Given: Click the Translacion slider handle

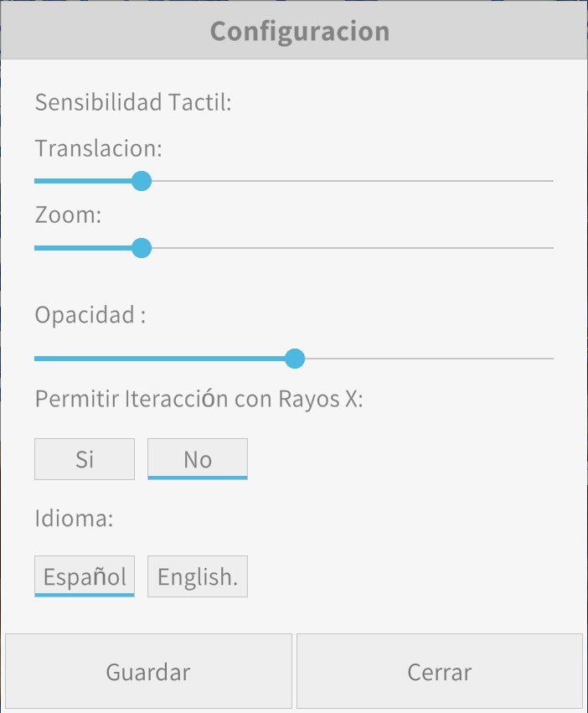Looking at the screenshot, I should 142,180.
